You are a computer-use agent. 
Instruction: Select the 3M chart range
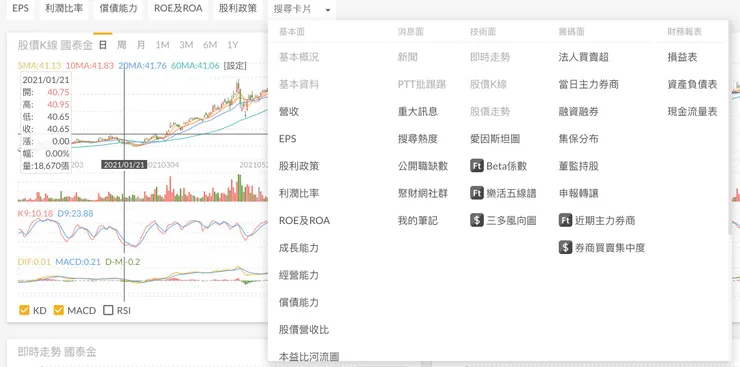click(186, 45)
